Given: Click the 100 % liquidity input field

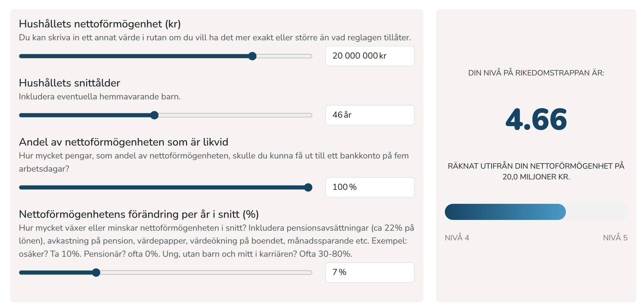Looking at the screenshot, I should pos(369,187).
